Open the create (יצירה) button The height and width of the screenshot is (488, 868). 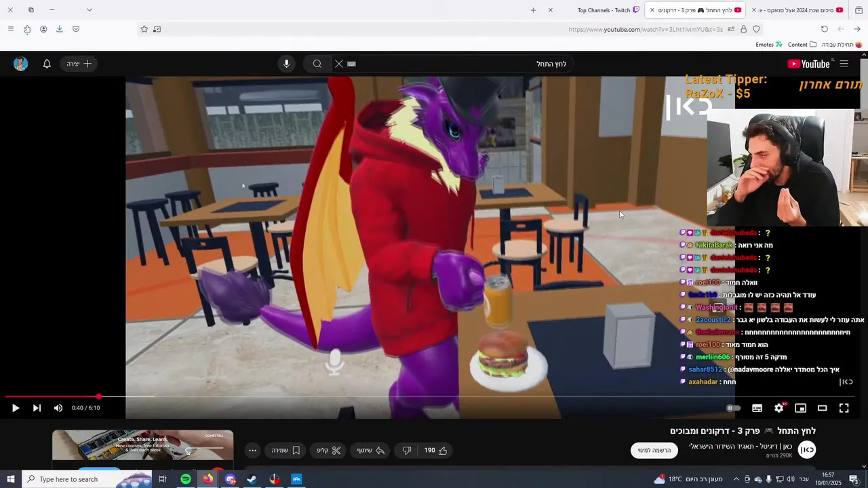tap(79, 64)
